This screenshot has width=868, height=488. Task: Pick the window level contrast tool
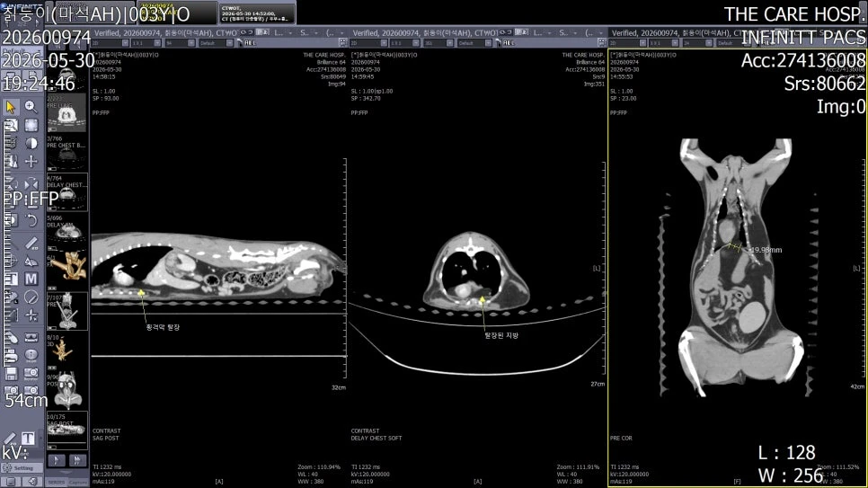coord(31,143)
